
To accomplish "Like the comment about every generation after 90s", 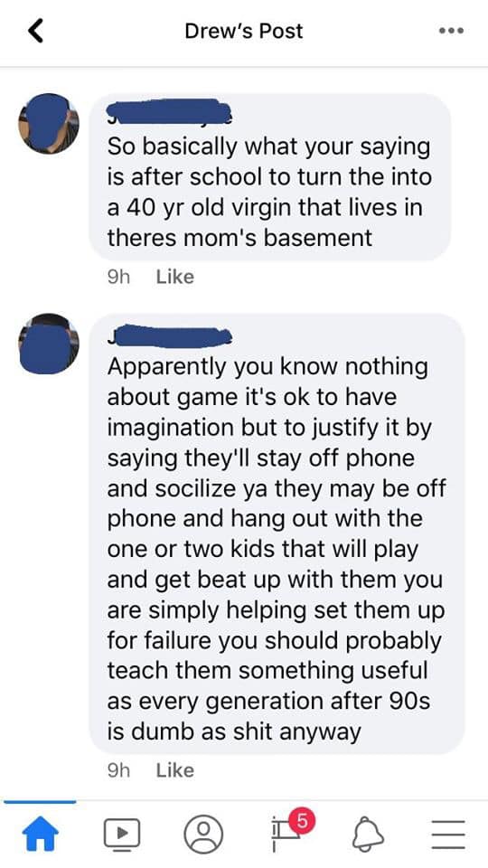I will tap(174, 770).
